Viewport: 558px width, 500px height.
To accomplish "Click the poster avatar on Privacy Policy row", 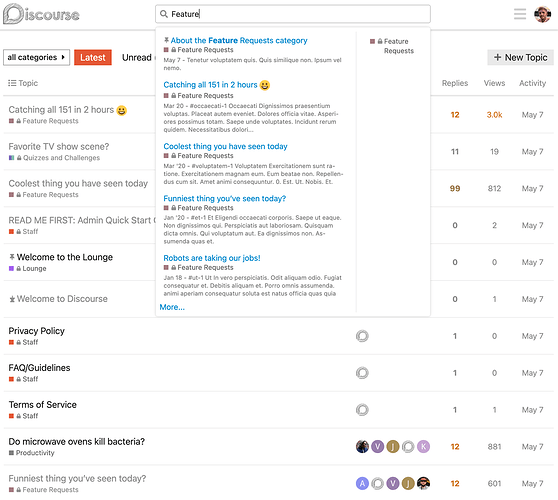I will point(362,336).
